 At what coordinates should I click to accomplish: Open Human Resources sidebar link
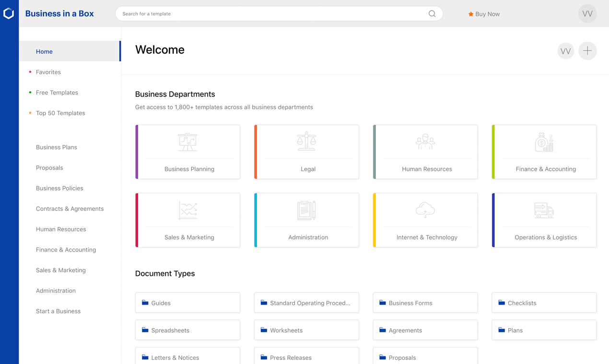click(61, 229)
